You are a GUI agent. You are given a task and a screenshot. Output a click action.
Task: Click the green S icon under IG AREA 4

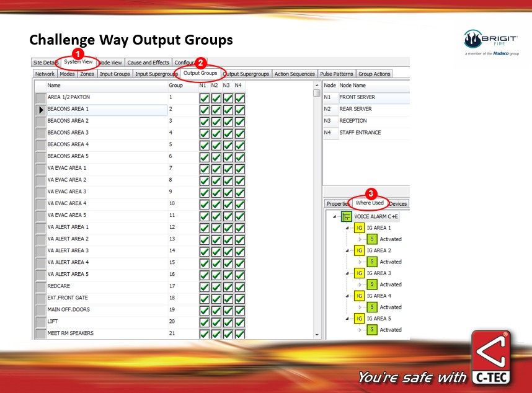click(372, 307)
